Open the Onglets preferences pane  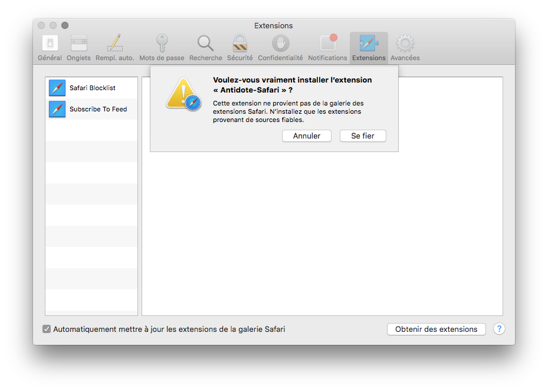[78, 48]
